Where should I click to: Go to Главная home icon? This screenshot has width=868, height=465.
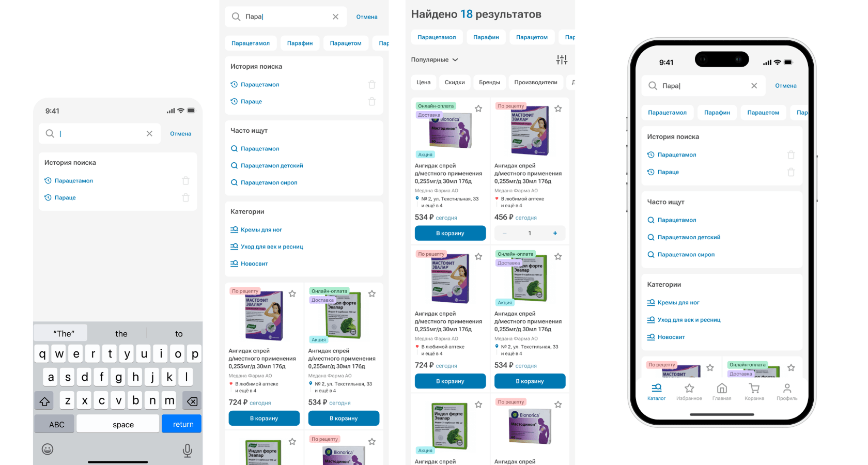click(722, 392)
